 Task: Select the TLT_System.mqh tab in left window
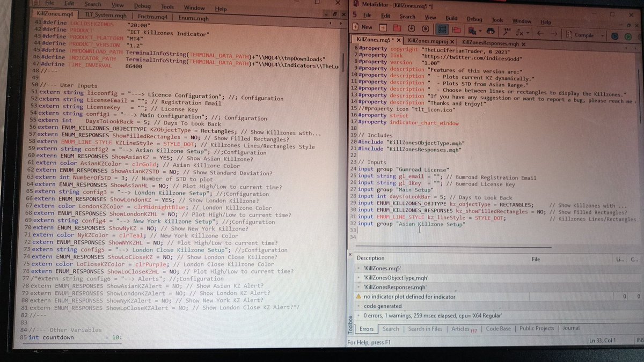tap(105, 17)
